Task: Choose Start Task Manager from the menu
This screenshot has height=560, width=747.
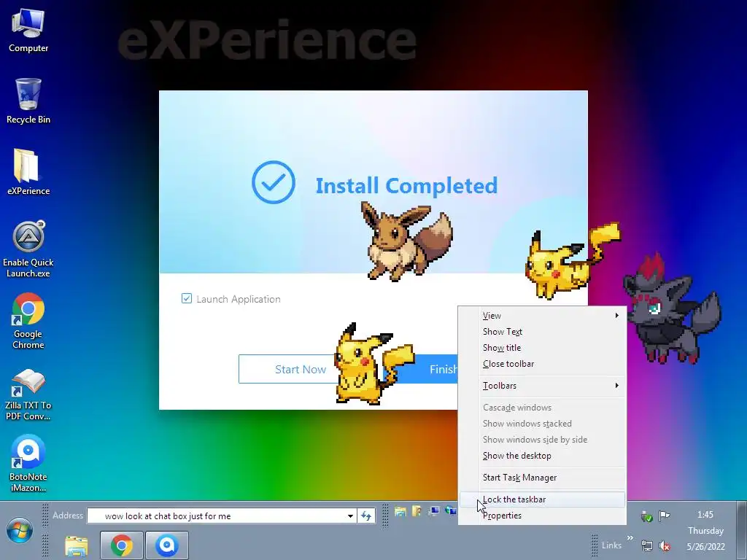Action: (x=542, y=477)
